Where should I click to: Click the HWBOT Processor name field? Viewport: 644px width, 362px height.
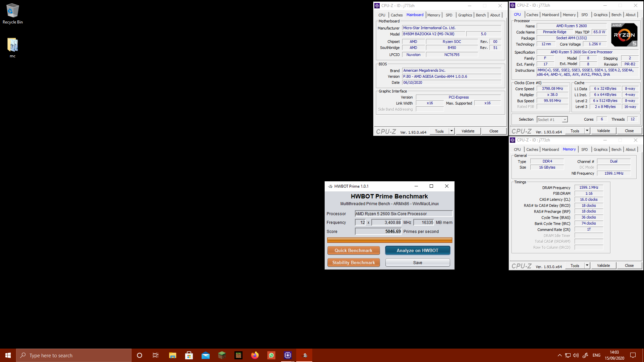(x=404, y=214)
